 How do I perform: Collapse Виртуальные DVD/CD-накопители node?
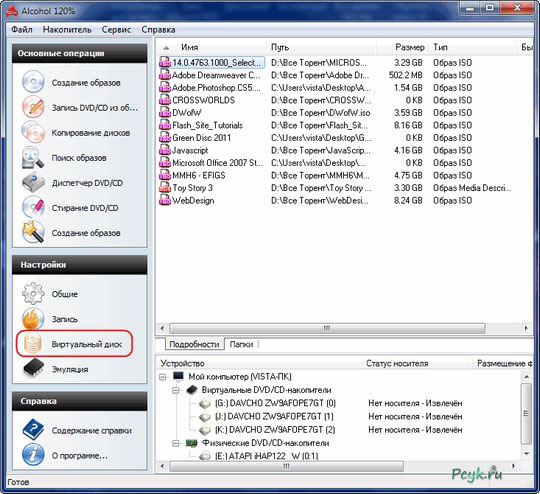pos(176,390)
